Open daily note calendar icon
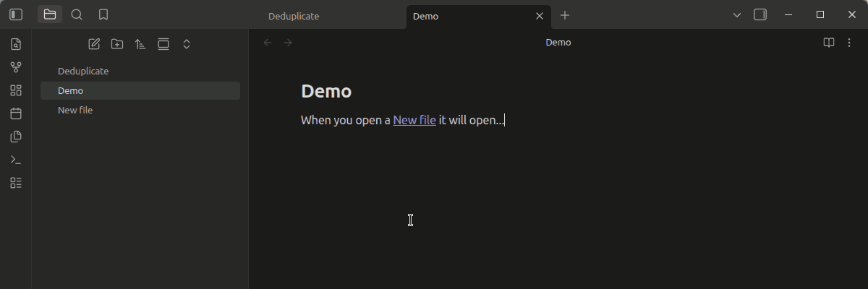Viewport: 868px width, 289px height. coord(16,113)
